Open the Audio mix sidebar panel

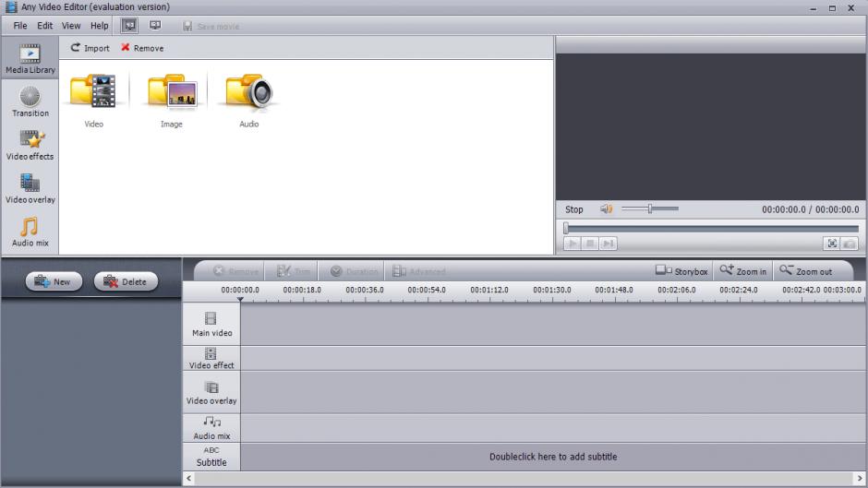[x=30, y=232]
